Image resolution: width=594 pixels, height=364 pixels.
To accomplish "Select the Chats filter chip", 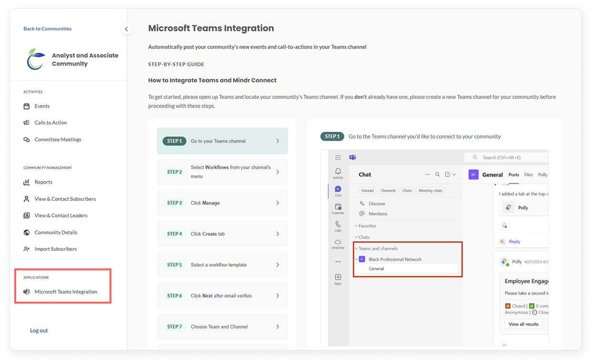I will [407, 190].
